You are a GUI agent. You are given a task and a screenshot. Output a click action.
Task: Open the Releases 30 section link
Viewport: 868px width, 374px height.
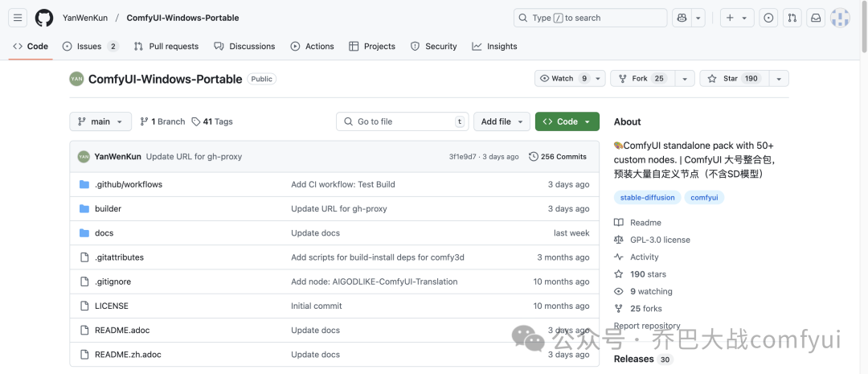[x=643, y=359]
